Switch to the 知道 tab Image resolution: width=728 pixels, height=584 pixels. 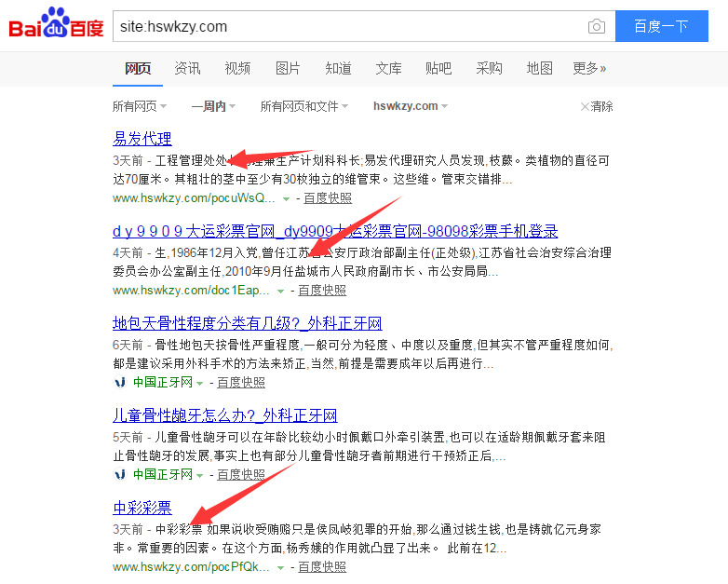pyautogui.click(x=338, y=69)
